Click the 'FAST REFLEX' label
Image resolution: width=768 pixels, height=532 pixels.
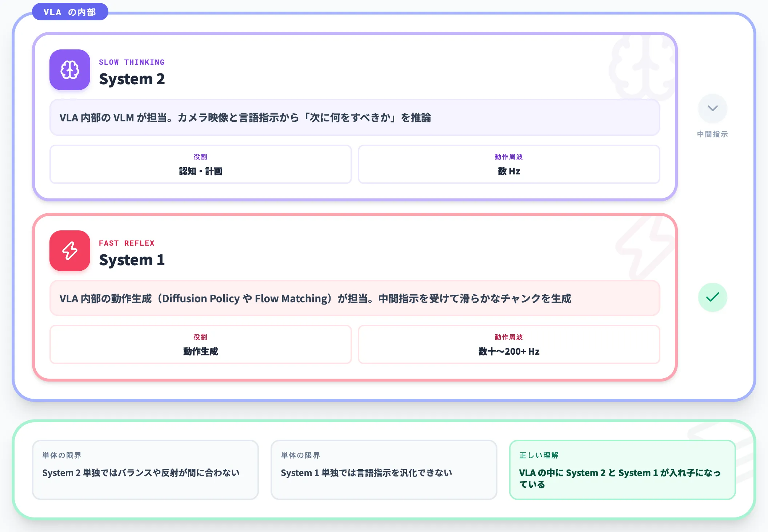(x=127, y=243)
